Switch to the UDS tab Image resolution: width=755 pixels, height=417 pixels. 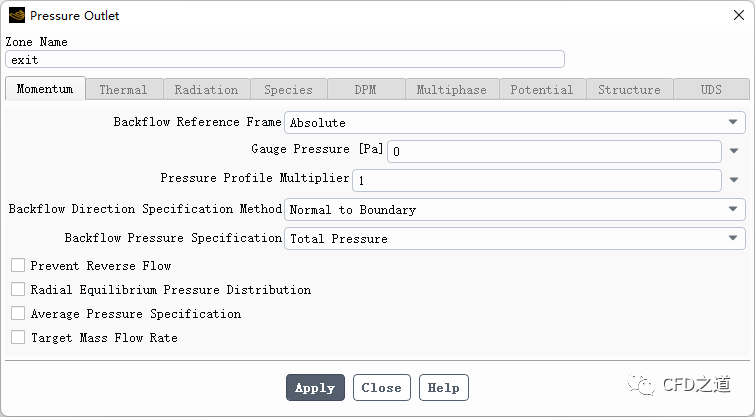pos(711,90)
